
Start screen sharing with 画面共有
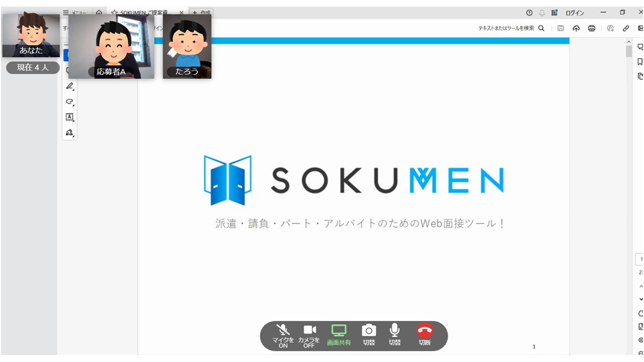(339, 335)
